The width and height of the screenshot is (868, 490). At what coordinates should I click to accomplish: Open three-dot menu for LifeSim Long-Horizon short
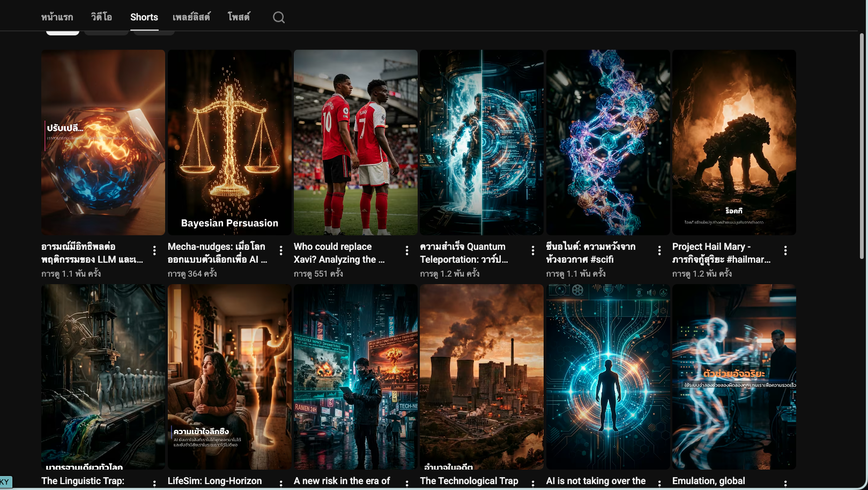[x=281, y=483]
